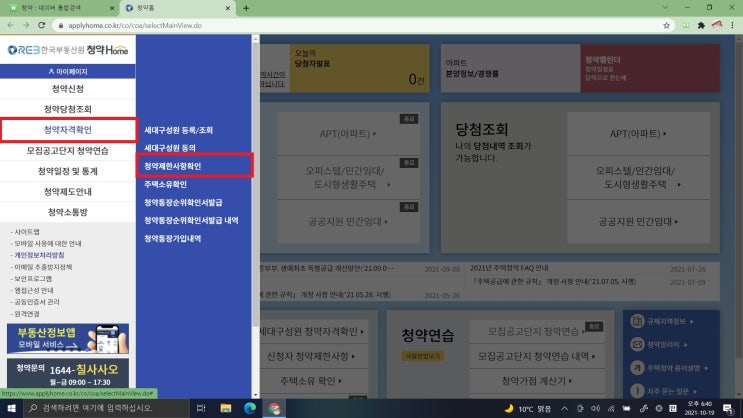Click the 규제지역정보 icon link

662,321
